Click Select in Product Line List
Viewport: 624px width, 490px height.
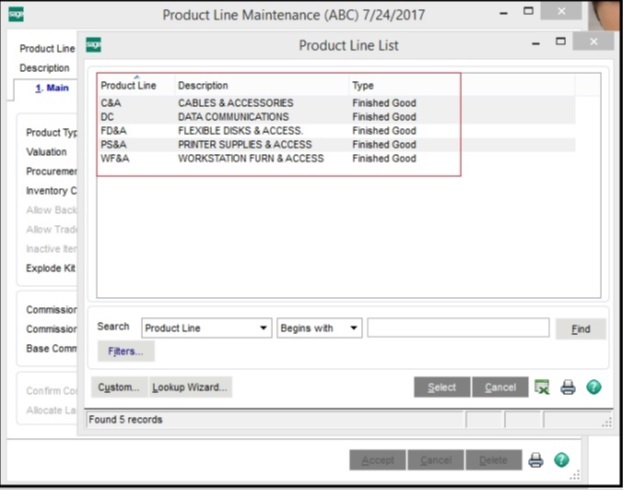(x=442, y=387)
